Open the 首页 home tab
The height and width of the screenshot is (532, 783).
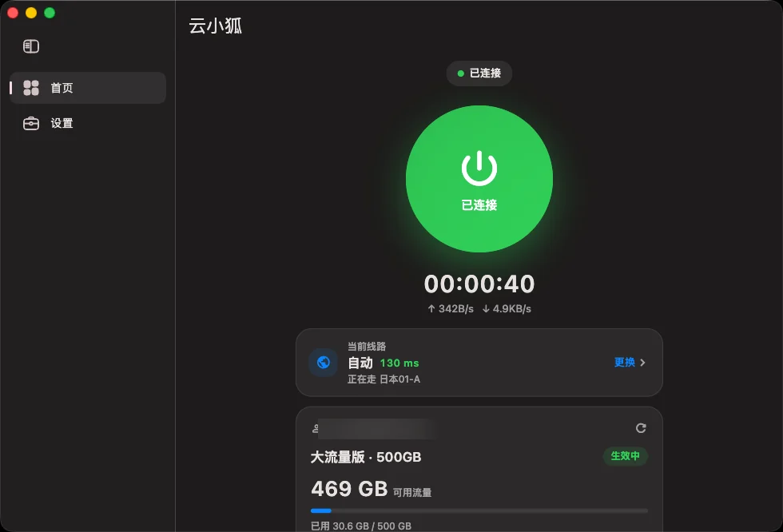(x=88, y=88)
